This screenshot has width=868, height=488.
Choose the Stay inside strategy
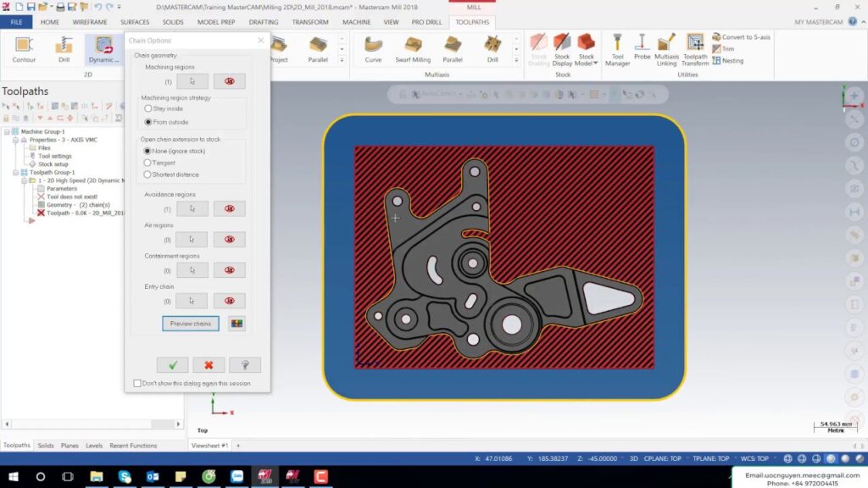[148, 108]
